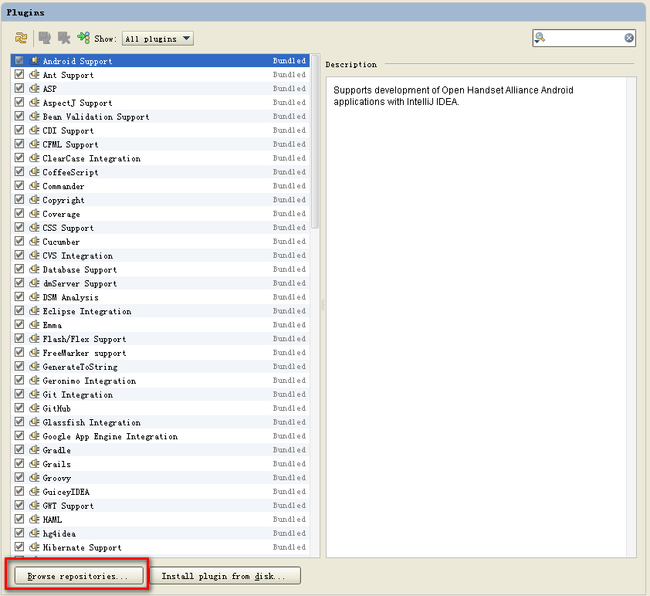Select the HAML plugin row
Screen dimensions: 650x596
coord(160,519)
